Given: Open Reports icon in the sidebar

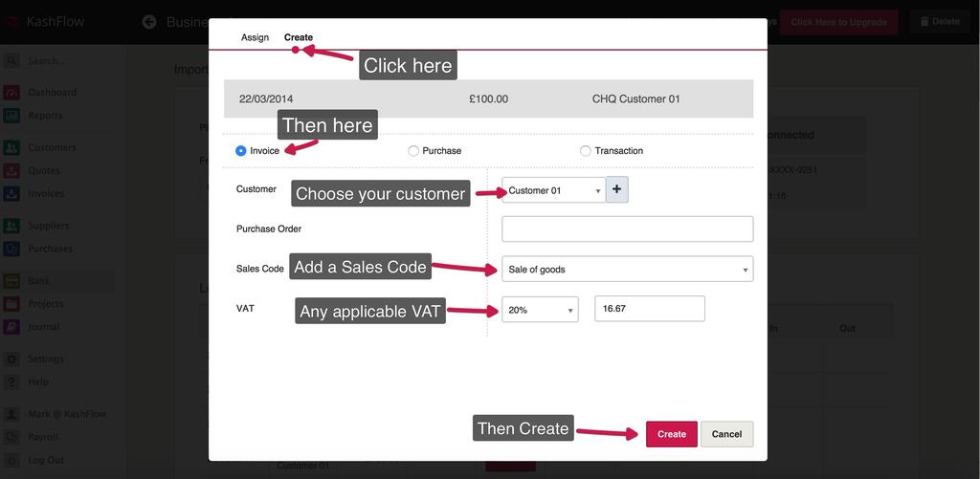Looking at the screenshot, I should (x=11, y=116).
